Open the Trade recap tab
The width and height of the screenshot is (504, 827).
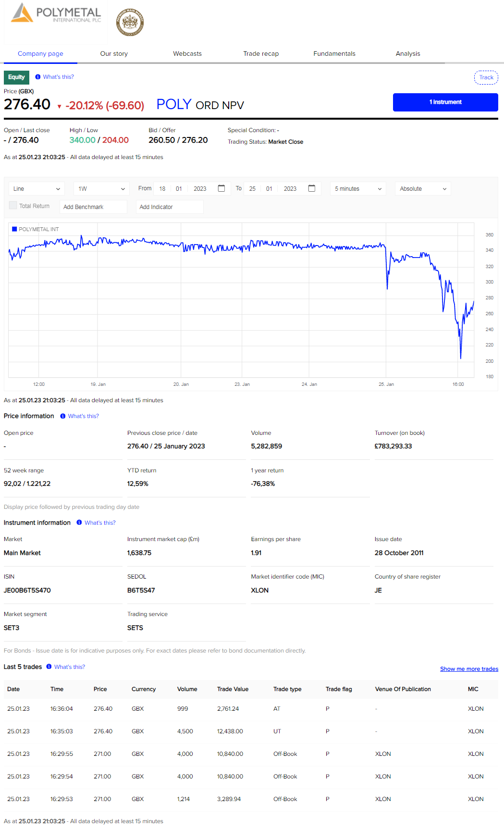pyautogui.click(x=261, y=54)
